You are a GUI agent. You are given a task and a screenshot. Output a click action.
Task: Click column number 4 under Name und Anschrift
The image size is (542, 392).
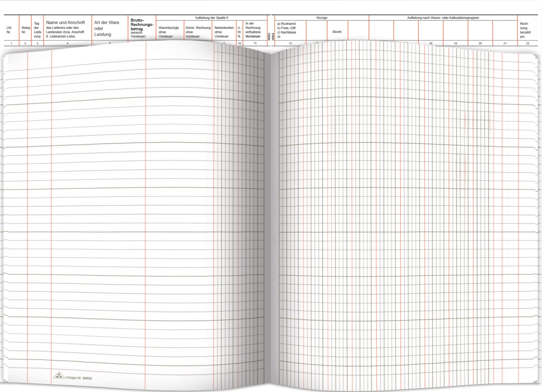click(x=67, y=43)
